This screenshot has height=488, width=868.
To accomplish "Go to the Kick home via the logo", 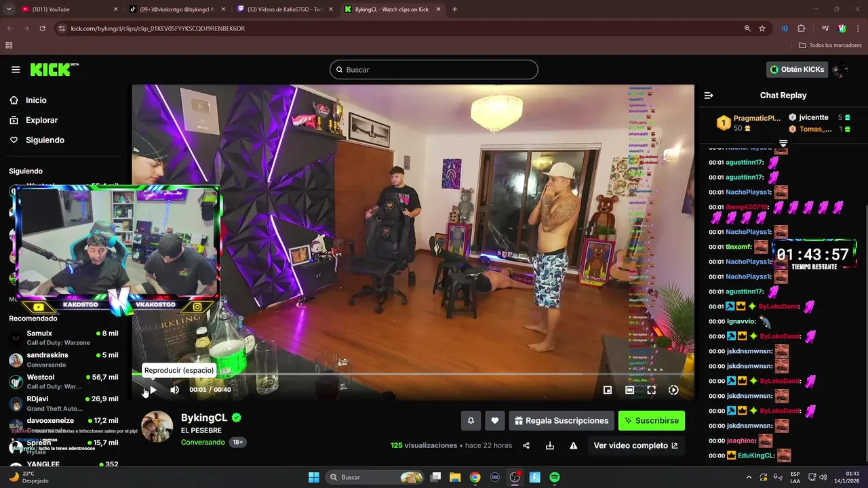I will pyautogui.click(x=54, y=69).
